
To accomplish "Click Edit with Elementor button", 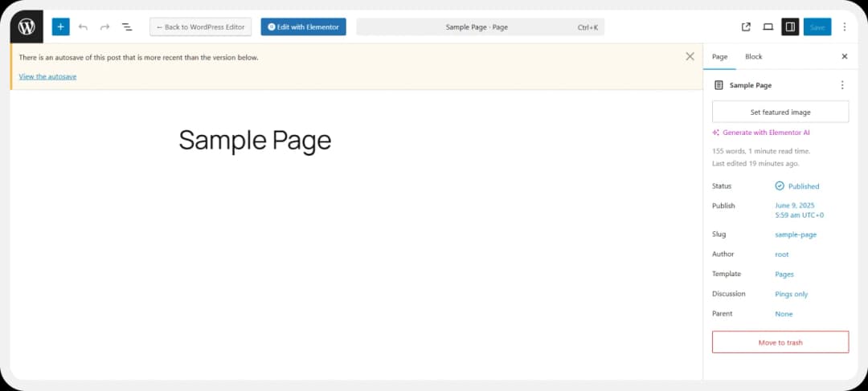I will (303, 26).
